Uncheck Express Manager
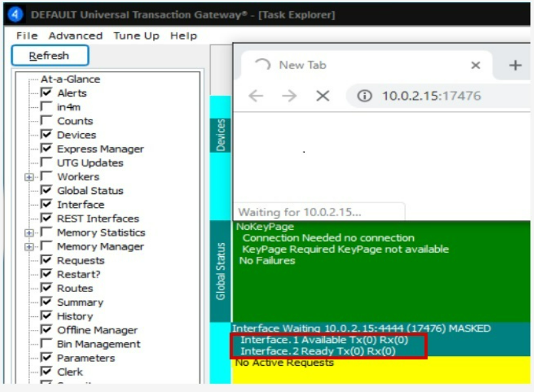The width and height of the screenshot is (534, 392). coord(46,148)
